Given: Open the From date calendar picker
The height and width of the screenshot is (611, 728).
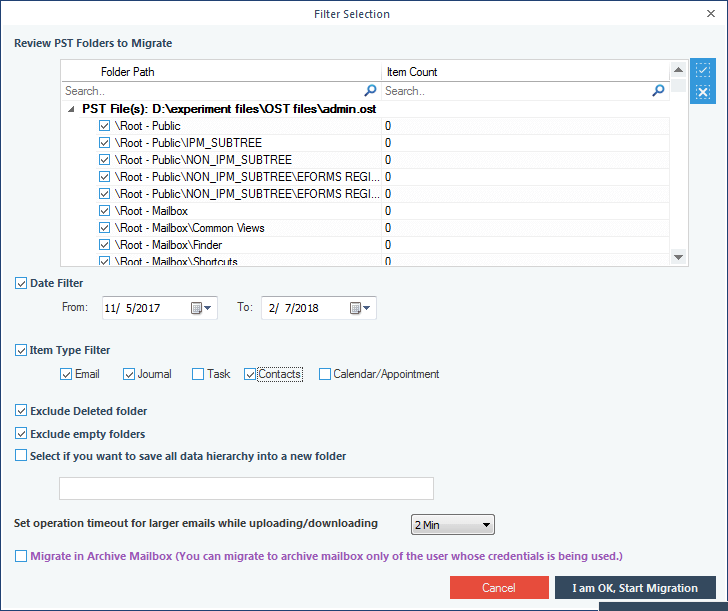Looking at the screenshot, I should [202, 308].
